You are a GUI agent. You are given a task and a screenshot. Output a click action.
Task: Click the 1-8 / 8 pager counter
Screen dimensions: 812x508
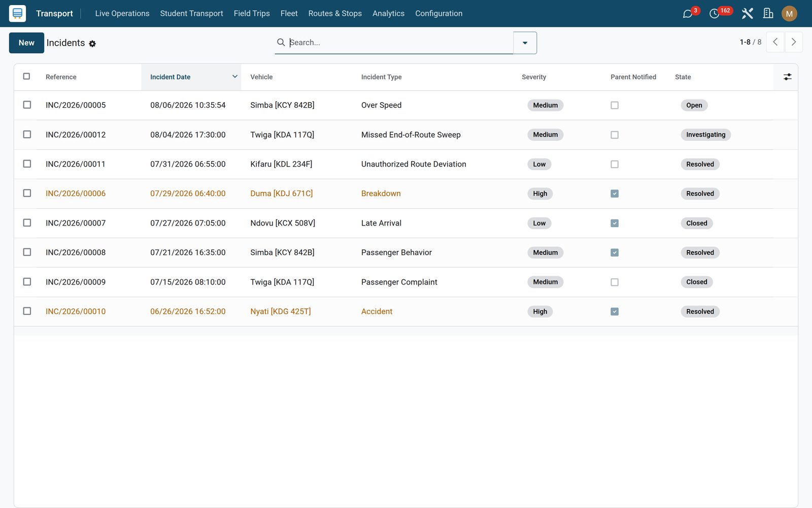750,42
